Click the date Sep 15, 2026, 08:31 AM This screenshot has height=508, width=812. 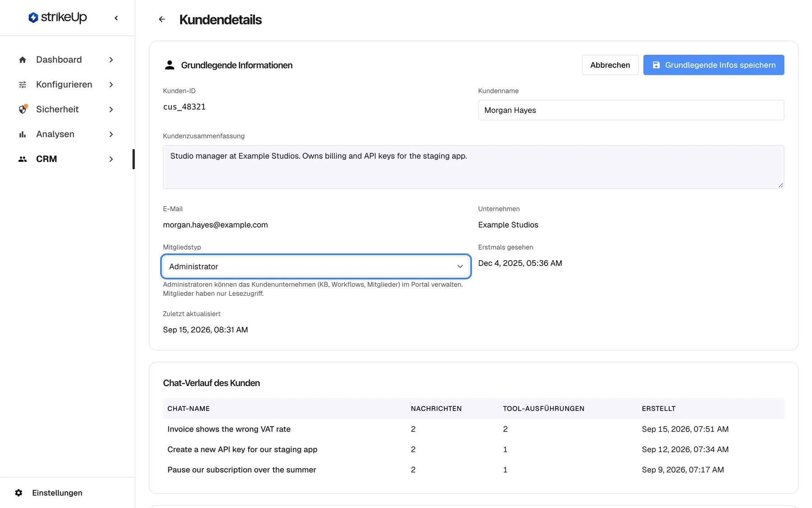pos(205,330)
